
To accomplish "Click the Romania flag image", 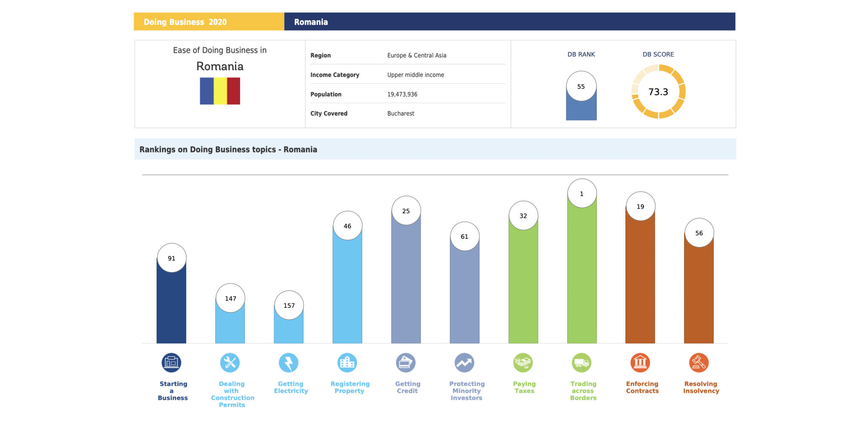I will tap(220, 91).
